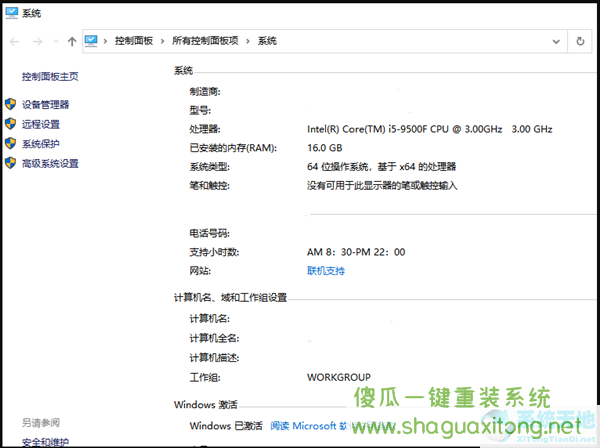Open 控制面板 breadcrumb in address bar
The height and width of the screenshot is (448, 600).
(x=134, y=41)
